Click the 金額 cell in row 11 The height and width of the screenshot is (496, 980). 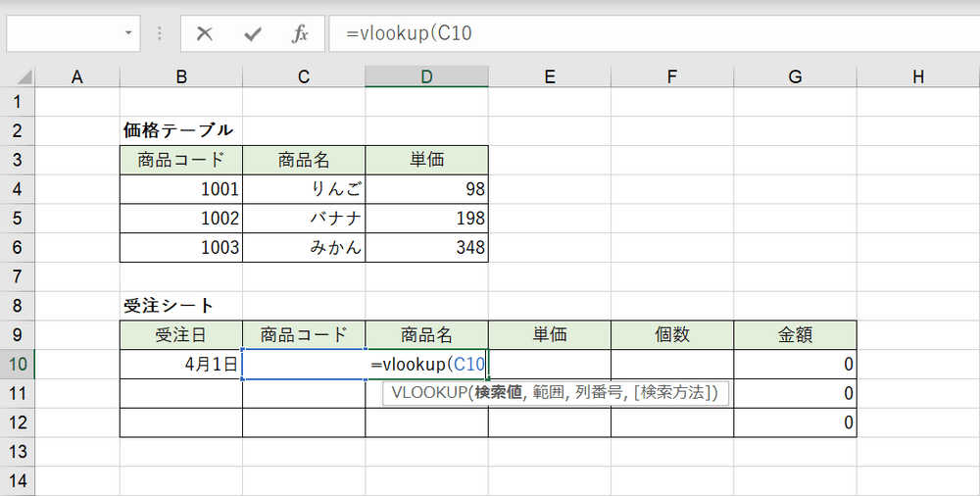(795, 393)
